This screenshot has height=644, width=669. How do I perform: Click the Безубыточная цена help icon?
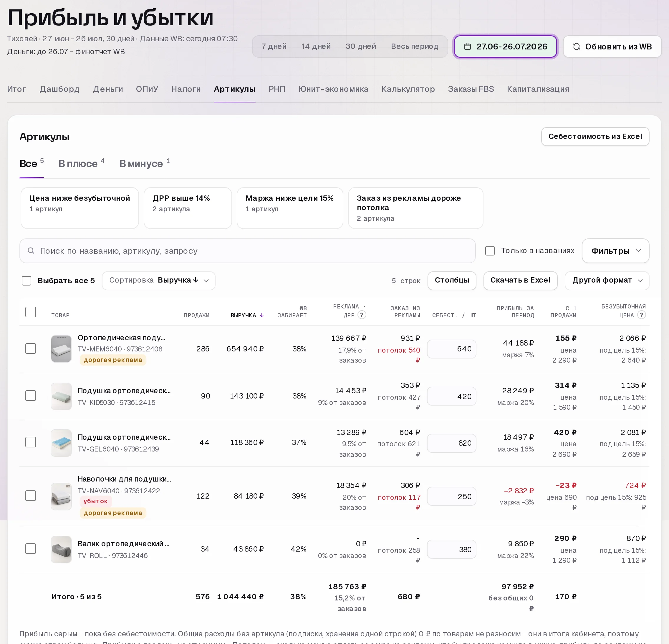(641, 315)
